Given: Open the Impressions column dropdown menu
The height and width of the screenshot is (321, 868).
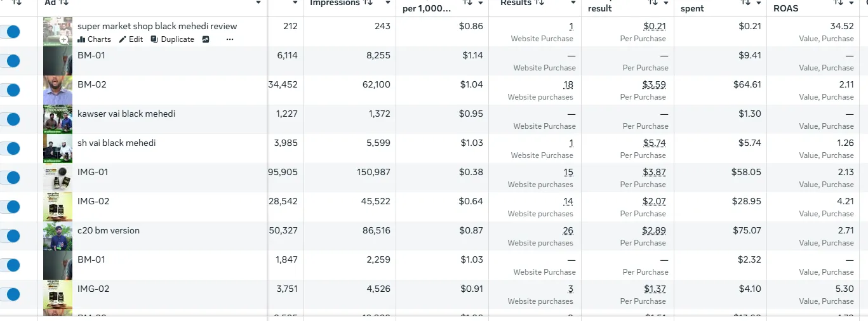Looking at the screenshot, I should pos(388,3).
